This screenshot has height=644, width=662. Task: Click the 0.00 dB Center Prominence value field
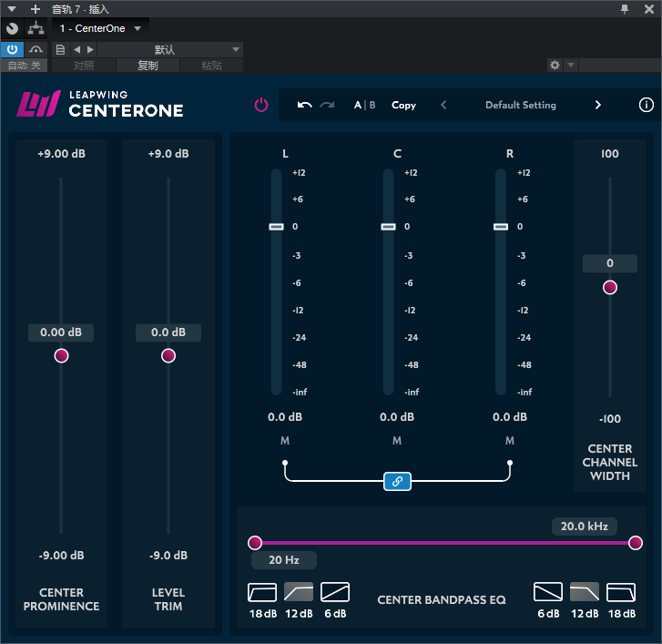pyautogui.click(x=61, y=332)
